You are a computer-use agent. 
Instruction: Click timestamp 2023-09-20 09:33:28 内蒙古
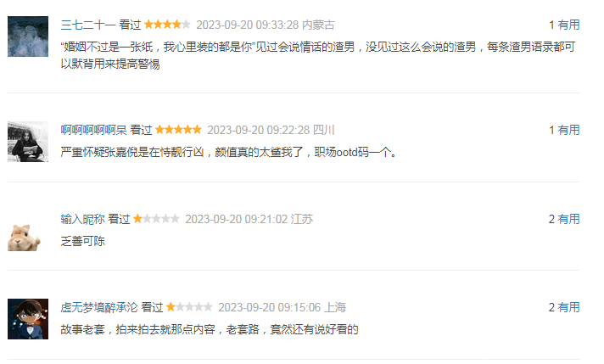point(266,25)
